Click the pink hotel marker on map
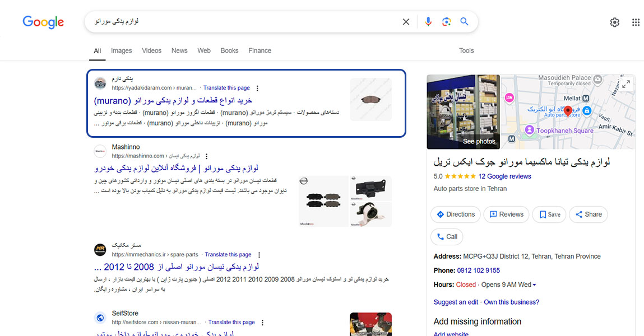Screen dimensions: 644x336 coord(509,98)
